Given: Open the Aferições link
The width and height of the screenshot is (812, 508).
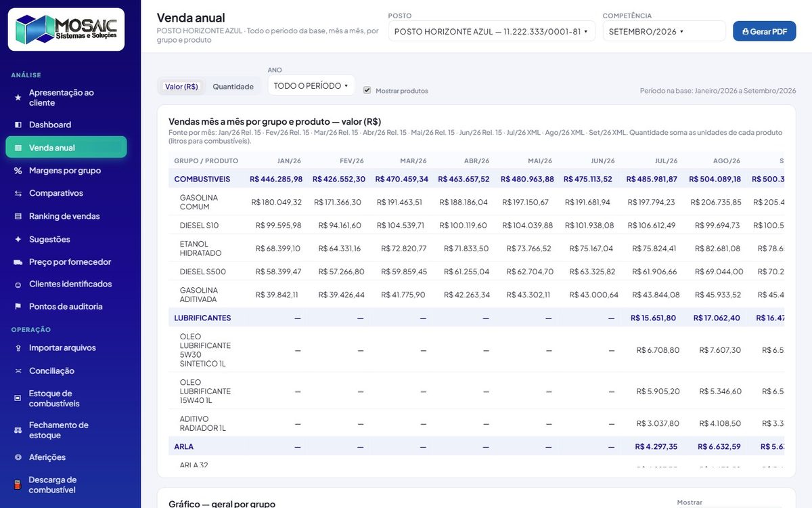Looking at the screenshot, I should tap(47, 457).
